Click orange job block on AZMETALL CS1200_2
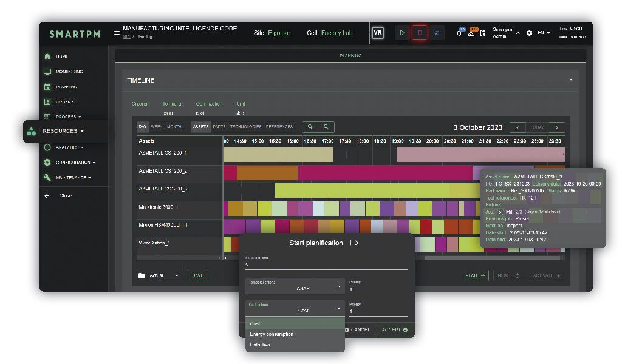The height and width of the screenshot is (364, 622). [267, 173]
